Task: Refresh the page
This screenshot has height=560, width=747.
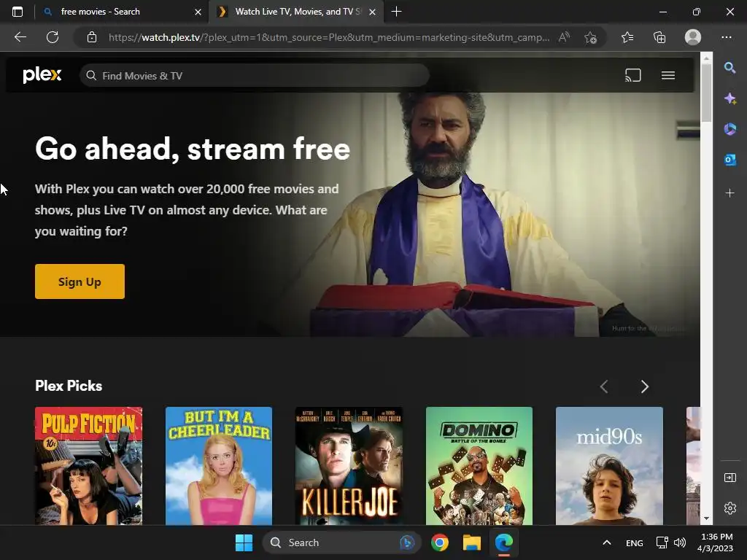Action: 53,37
